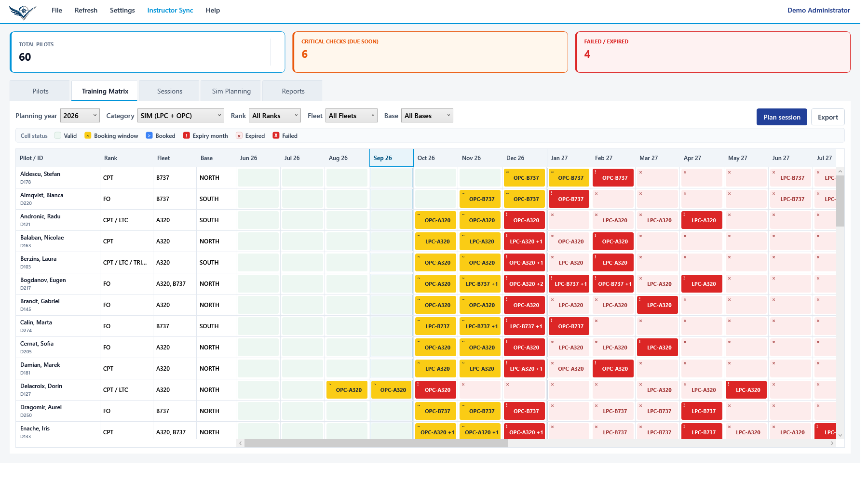Click the horizontal scrollbar thumb
868x482 pixels.
coord(376,443)
